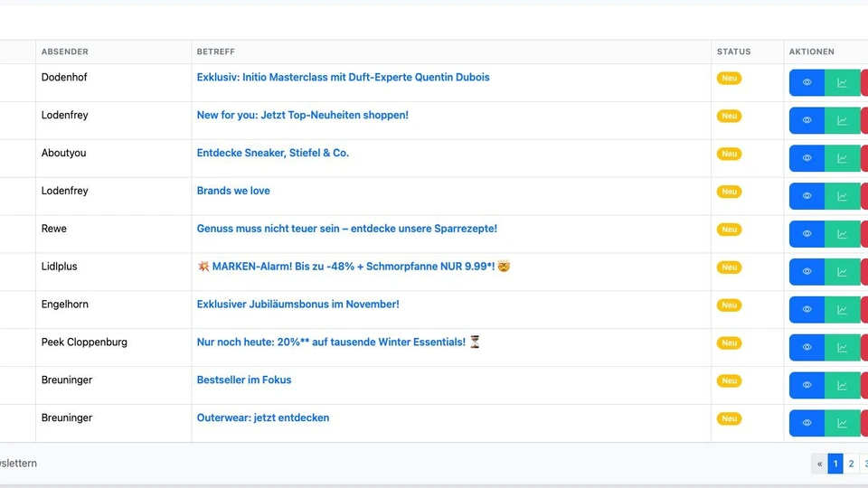Open "Bestseller im Fokus" subject link
Viewport: 868px width, 488px height.
(x=244, y=380)
